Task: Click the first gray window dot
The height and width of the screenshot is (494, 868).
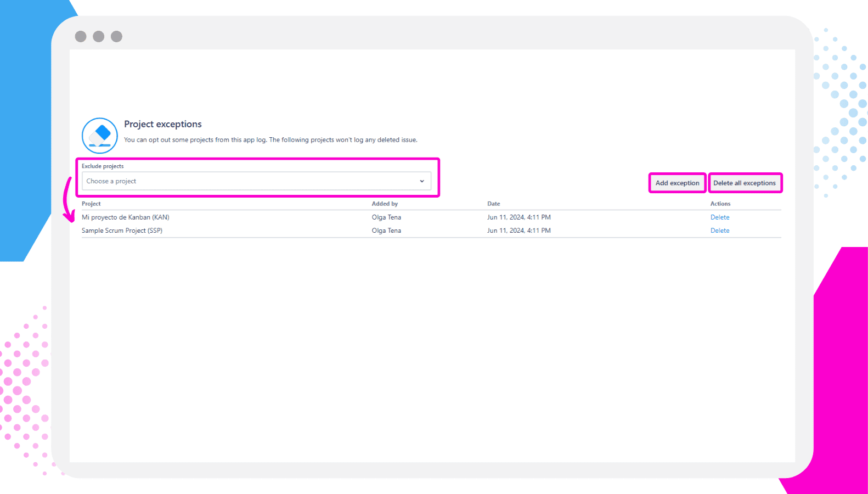Action: pos(81,36)
